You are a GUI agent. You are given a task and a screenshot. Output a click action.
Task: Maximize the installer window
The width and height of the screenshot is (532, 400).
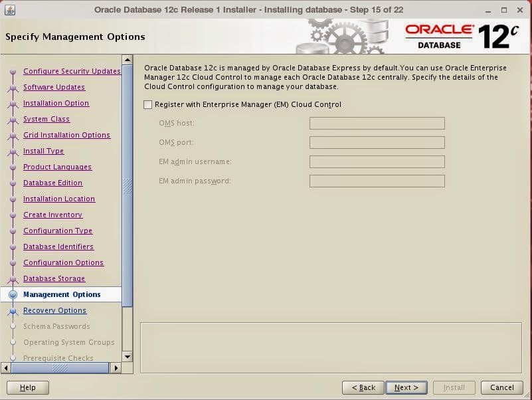click(x=504, y=10)
